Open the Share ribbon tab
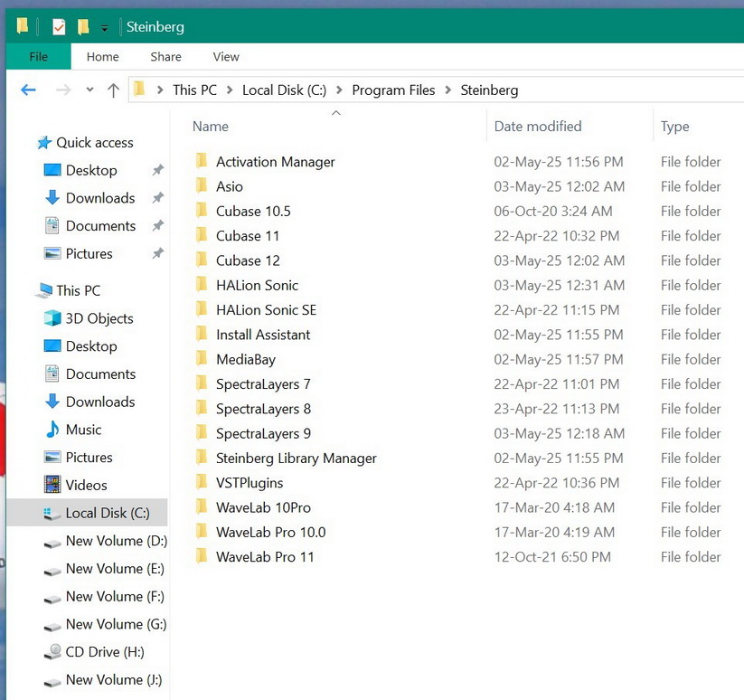 click(165, 56)
